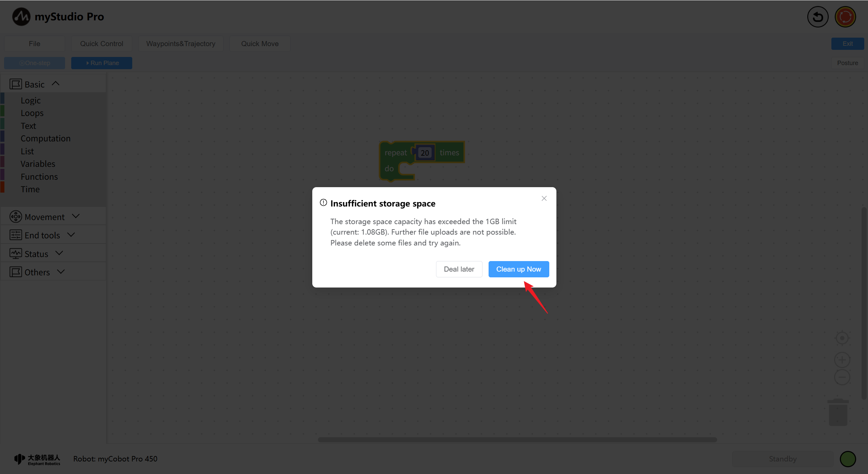Click the Run Plane button
The image size is (868, 474).
click(x=102, y=63)
